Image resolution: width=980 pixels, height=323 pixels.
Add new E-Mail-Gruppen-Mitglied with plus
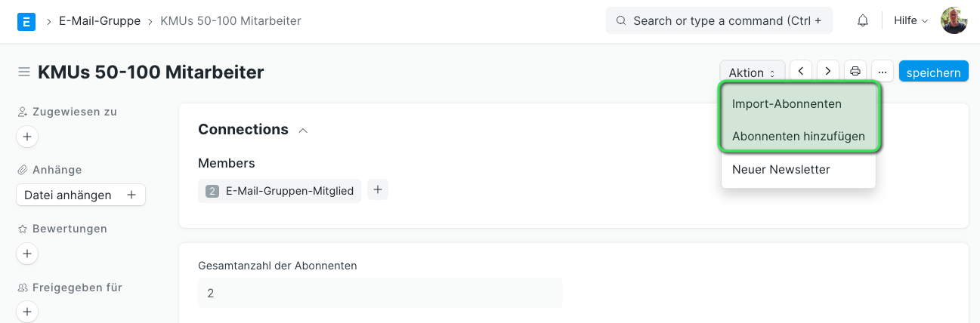[378, 190]
